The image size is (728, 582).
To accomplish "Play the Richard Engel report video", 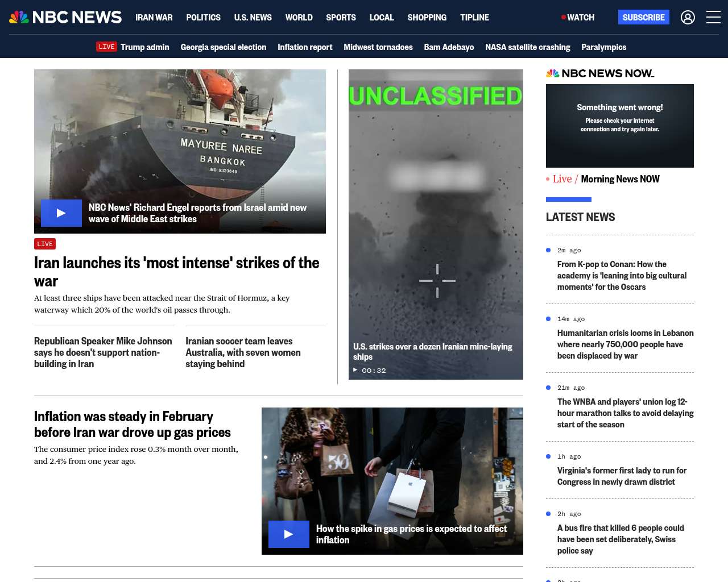I will (x=61, y=213).
